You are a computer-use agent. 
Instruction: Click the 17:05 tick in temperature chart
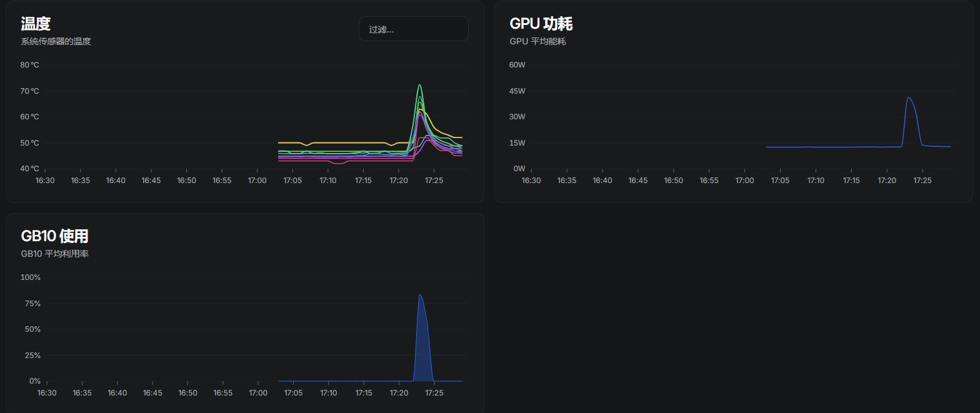coord(292,181)
